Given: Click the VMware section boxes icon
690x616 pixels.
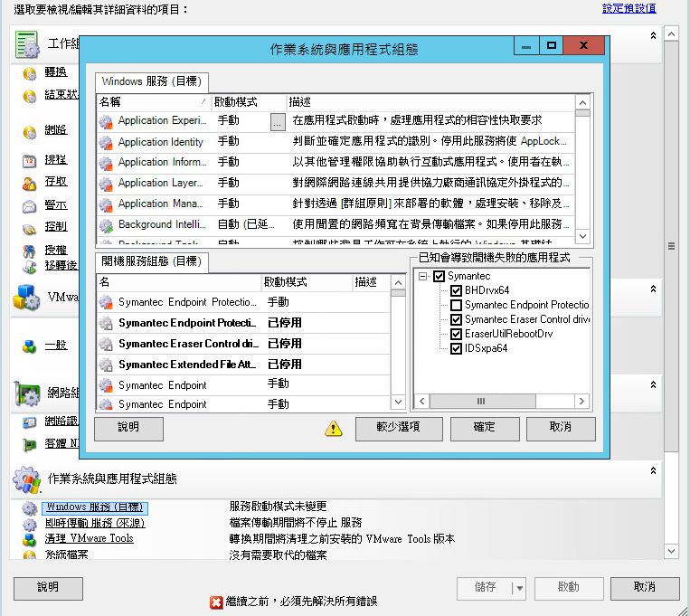Looking at the screenshot, I should 27,299.
